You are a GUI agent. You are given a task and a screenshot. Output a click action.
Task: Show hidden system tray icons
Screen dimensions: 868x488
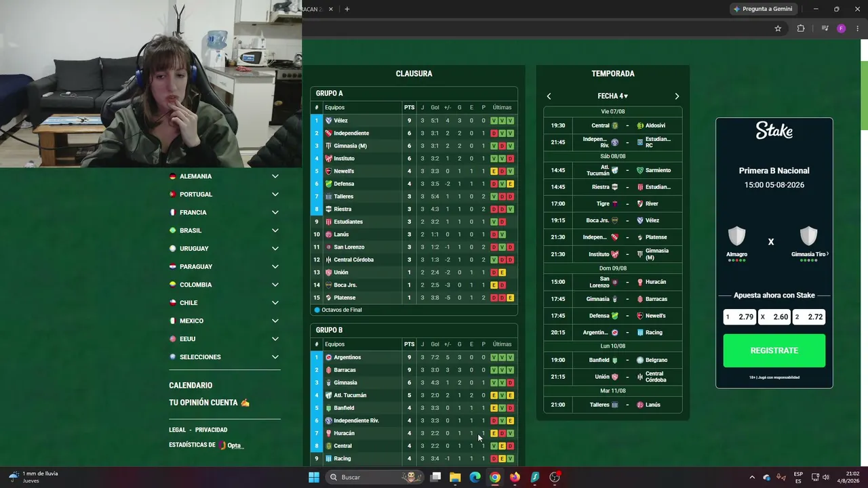pyautogui.click(x=751, y=477)
